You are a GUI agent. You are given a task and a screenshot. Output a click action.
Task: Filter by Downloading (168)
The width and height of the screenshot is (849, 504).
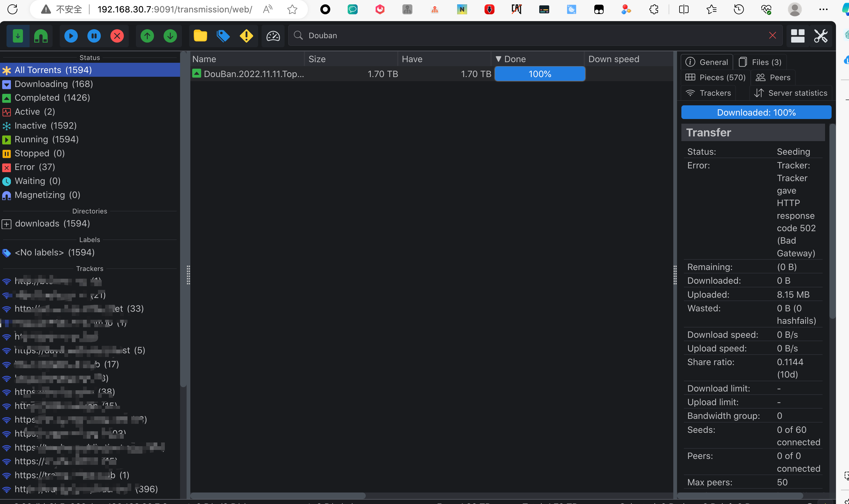click(90, 84)
